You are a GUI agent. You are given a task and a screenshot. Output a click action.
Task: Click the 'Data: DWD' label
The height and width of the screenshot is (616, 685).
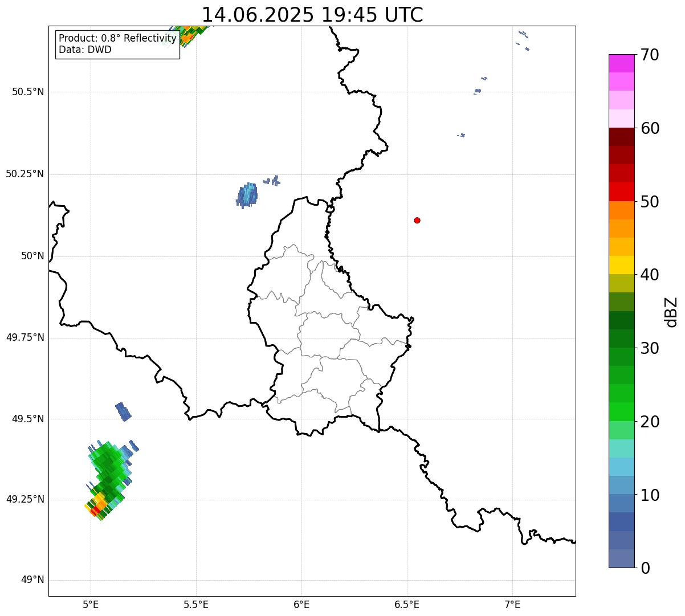[85, 50]
